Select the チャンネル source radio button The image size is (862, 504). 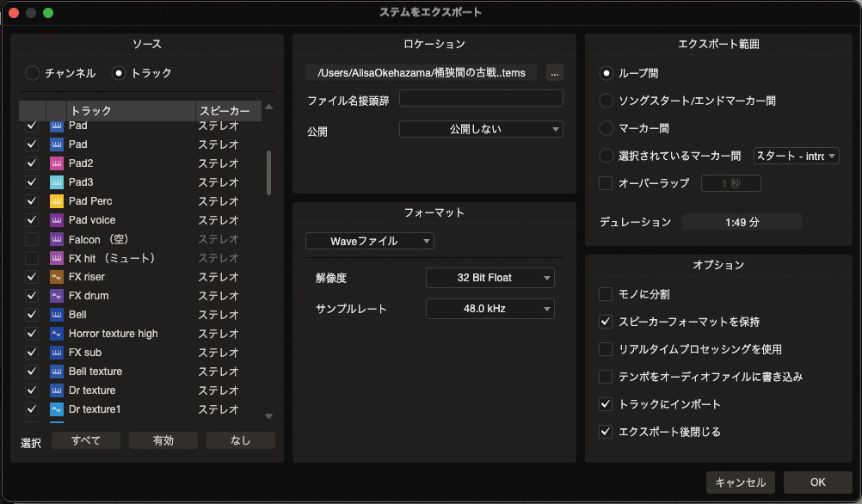click(x=33, y=73)
